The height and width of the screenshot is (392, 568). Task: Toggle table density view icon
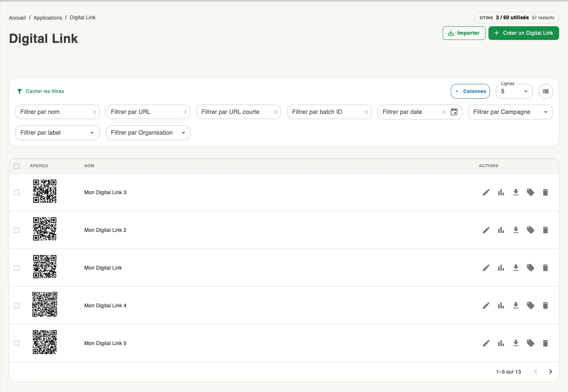tap(546, 91)
